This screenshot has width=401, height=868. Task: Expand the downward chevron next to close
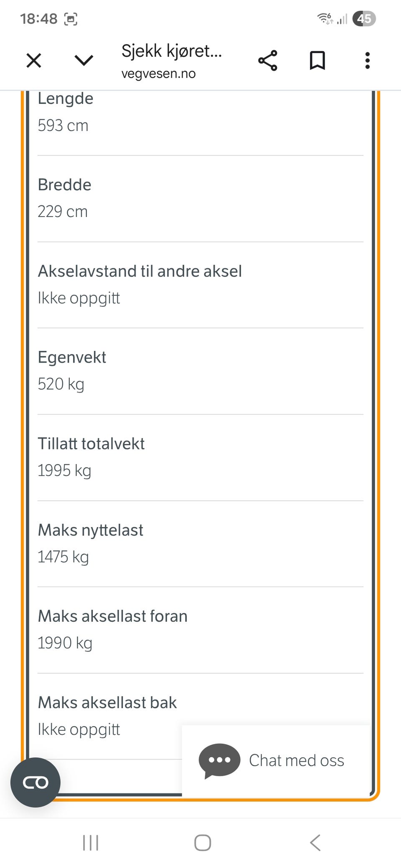point(84,61)
